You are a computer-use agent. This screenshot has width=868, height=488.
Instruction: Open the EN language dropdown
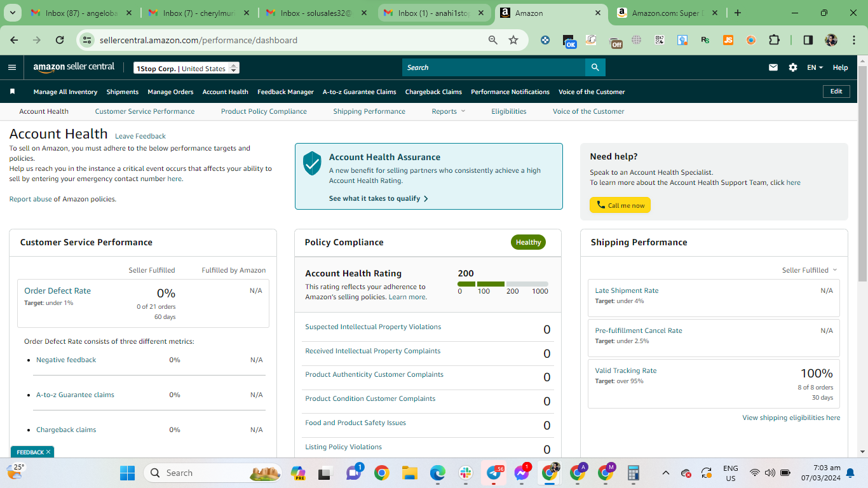[x=815, y=67]
